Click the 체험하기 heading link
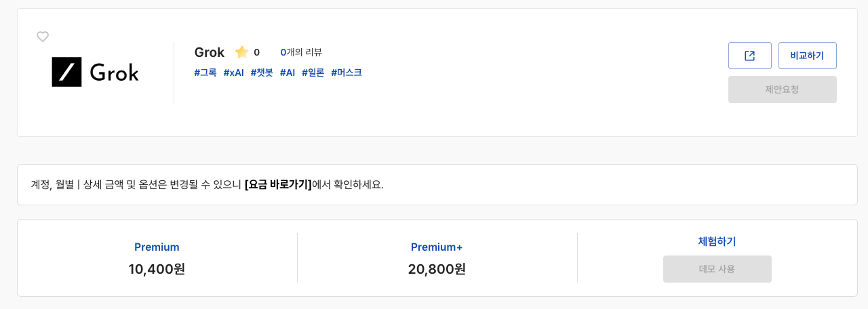 [x=717, y=241]
